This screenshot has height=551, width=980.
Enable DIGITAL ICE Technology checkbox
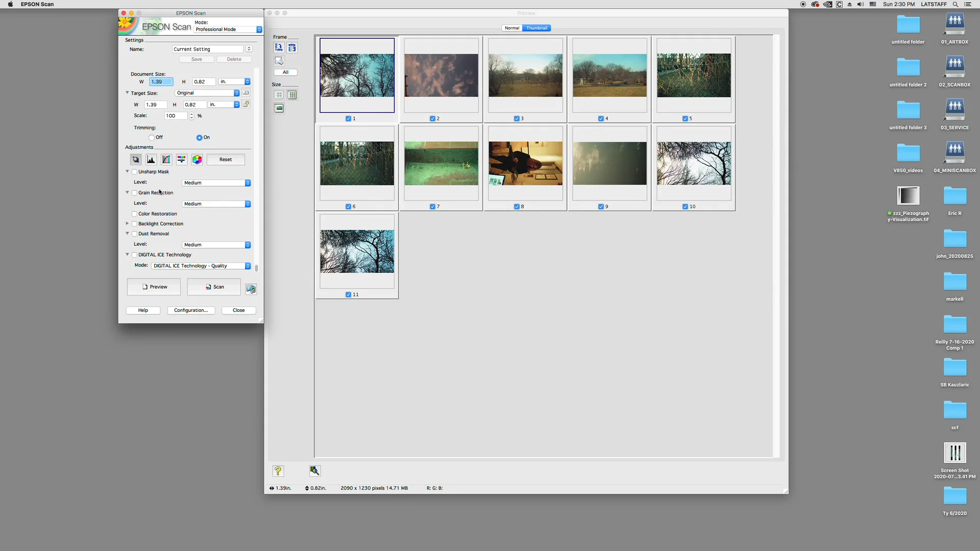pos(135,255)
